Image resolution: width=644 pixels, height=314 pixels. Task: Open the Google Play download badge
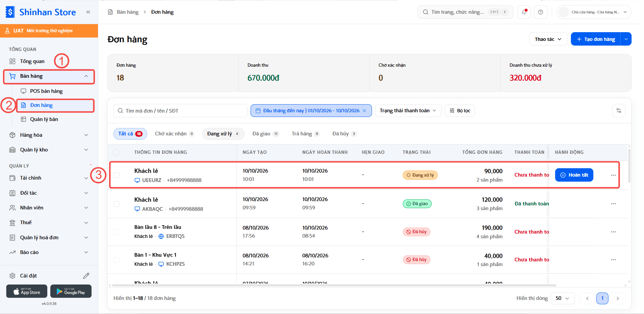click(x=71, y=291)
